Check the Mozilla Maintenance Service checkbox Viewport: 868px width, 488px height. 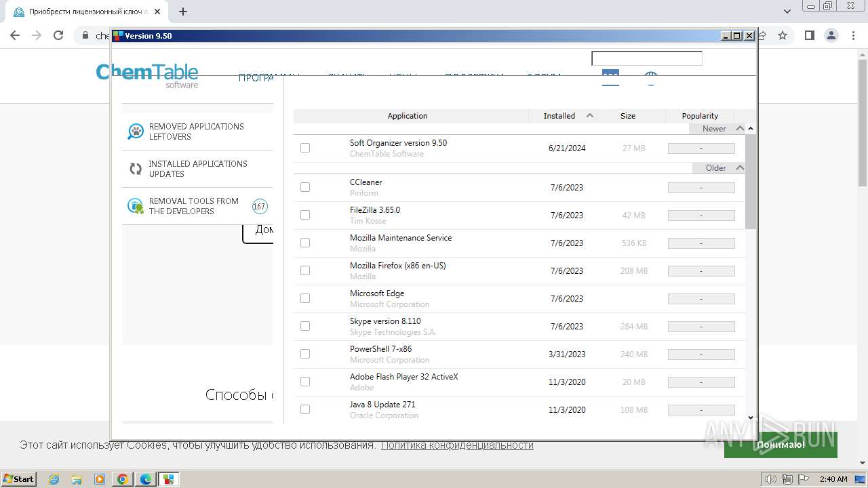(305, 243)
